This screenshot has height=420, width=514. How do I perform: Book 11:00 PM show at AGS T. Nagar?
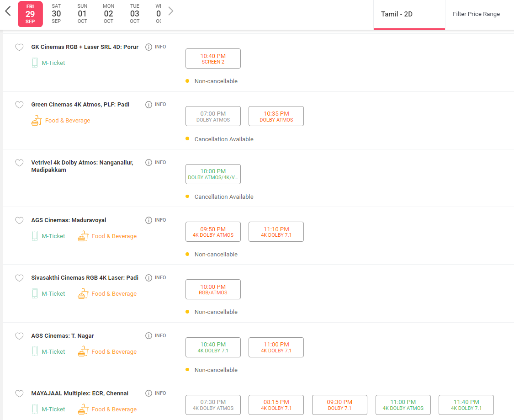[276, 347]
